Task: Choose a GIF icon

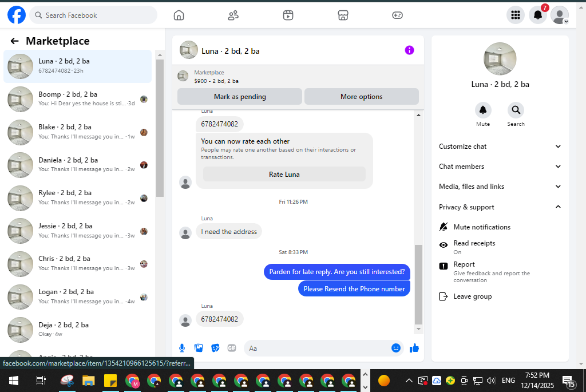Action: (x=232, y=349)
